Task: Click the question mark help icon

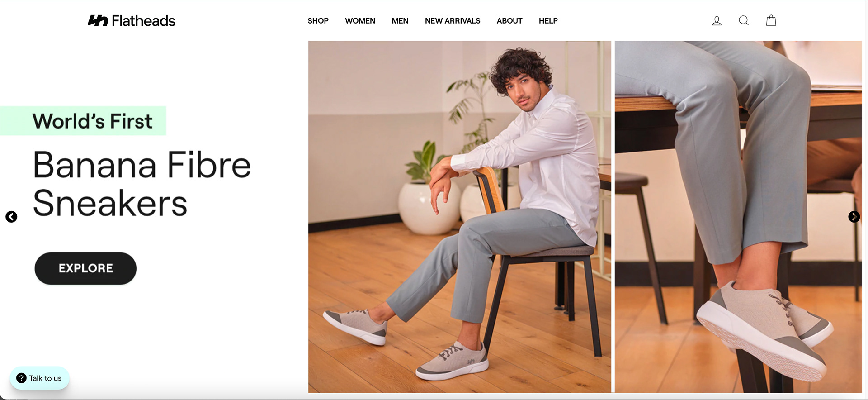Action: [x=21, y=378]
